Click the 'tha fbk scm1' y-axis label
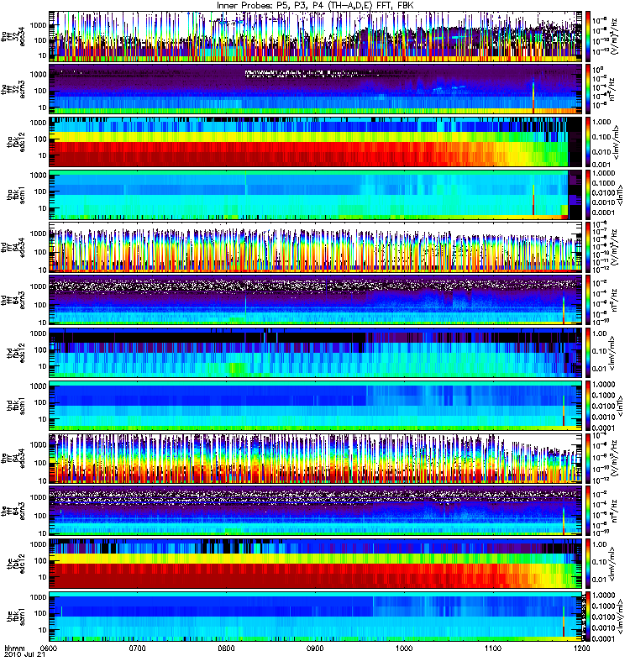630x672 pixels. click(16, 195)
